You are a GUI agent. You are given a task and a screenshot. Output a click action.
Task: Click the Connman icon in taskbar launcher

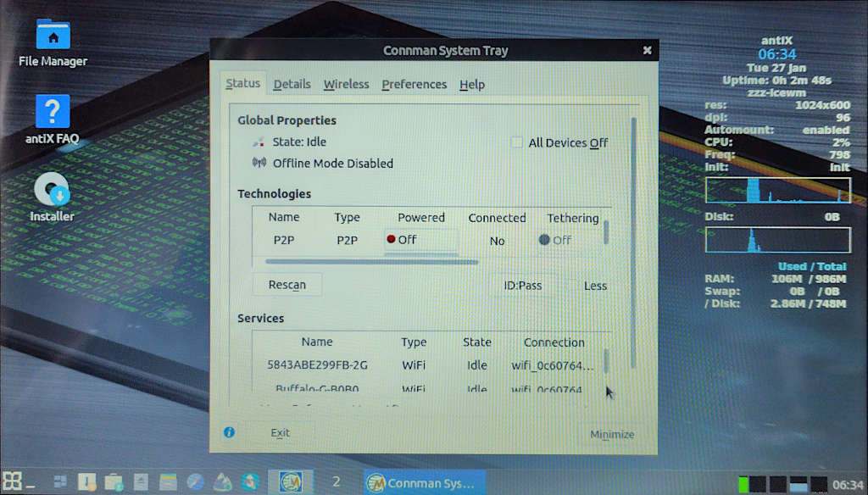point(291,482)
